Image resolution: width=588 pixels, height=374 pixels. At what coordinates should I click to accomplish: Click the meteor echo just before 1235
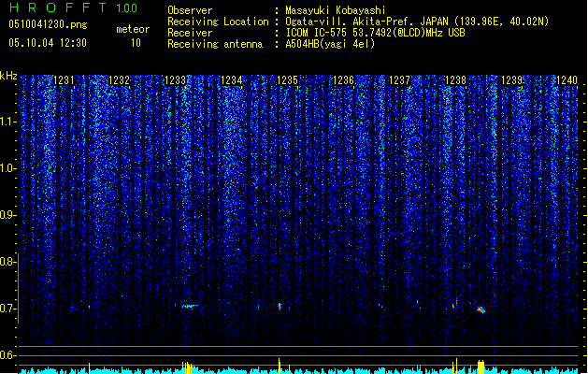[x=280, y=306]
